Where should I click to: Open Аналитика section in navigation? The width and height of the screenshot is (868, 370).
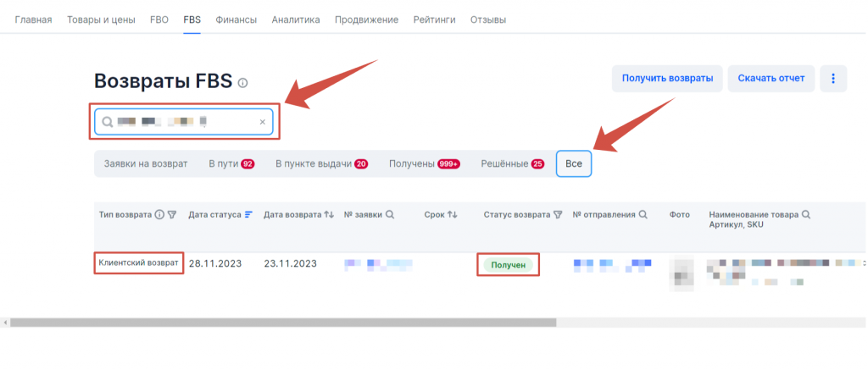pyautogui.click(x=296, y=19)
